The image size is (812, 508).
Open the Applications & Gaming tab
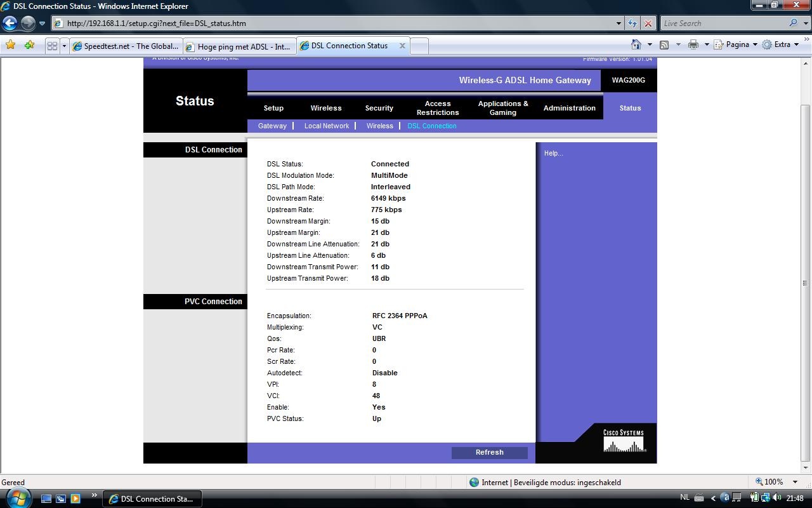(503, 108)
